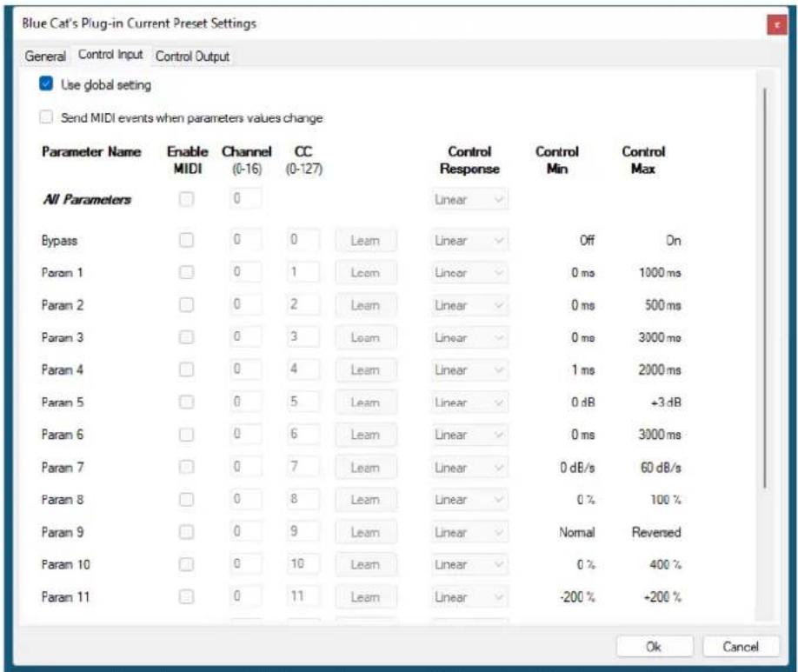
Task: Toggle Enable MIDI for Param 4
Action: (186, 369)
